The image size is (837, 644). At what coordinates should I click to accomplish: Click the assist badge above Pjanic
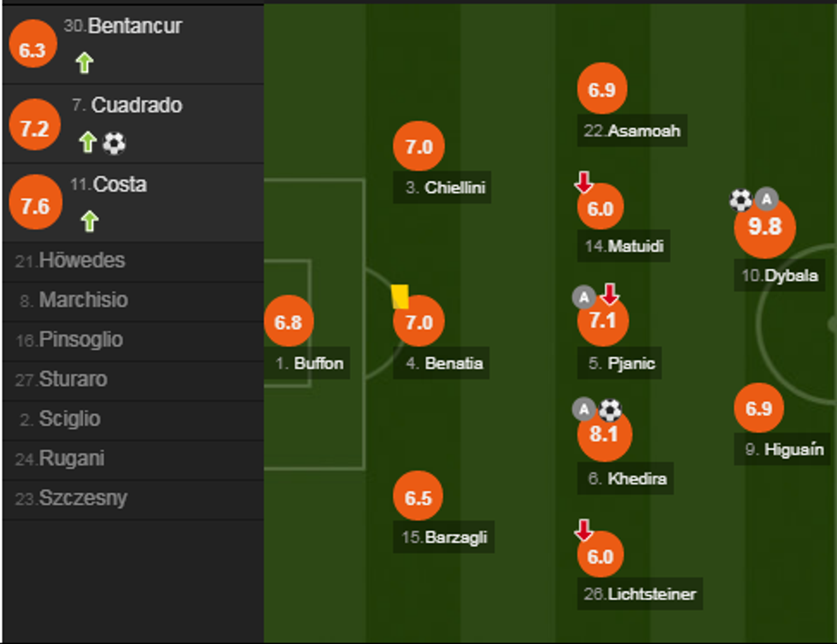coord(583,296)
